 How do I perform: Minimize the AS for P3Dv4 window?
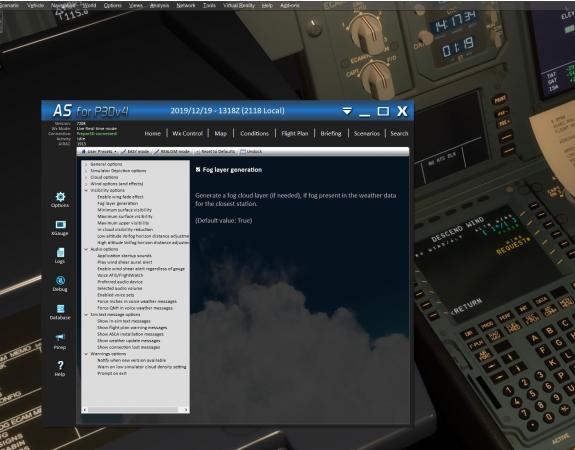tap(364, 115)
